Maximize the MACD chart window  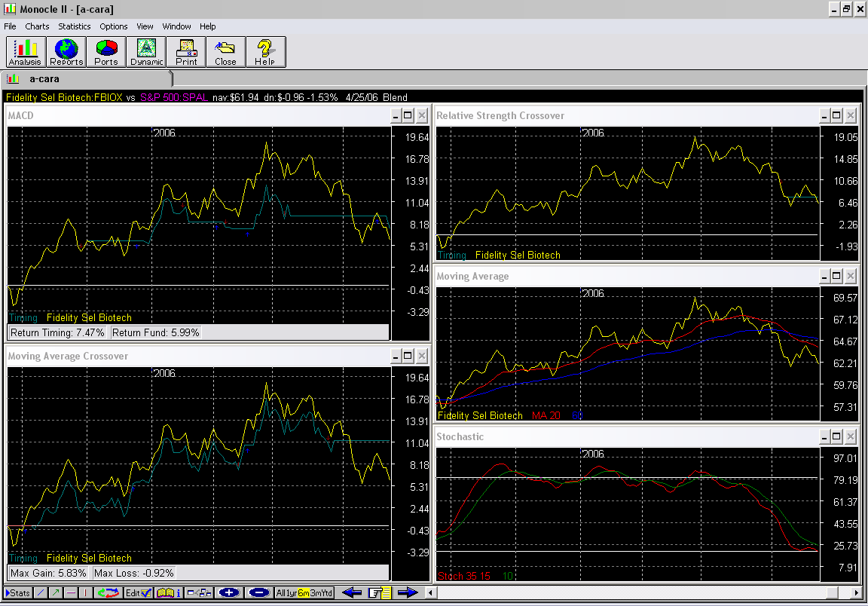408,115
